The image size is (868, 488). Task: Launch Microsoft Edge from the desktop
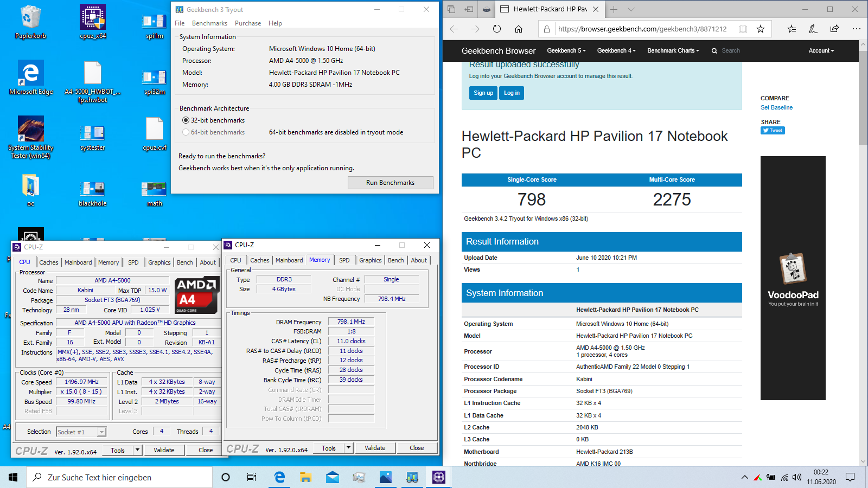coord(31,78)
